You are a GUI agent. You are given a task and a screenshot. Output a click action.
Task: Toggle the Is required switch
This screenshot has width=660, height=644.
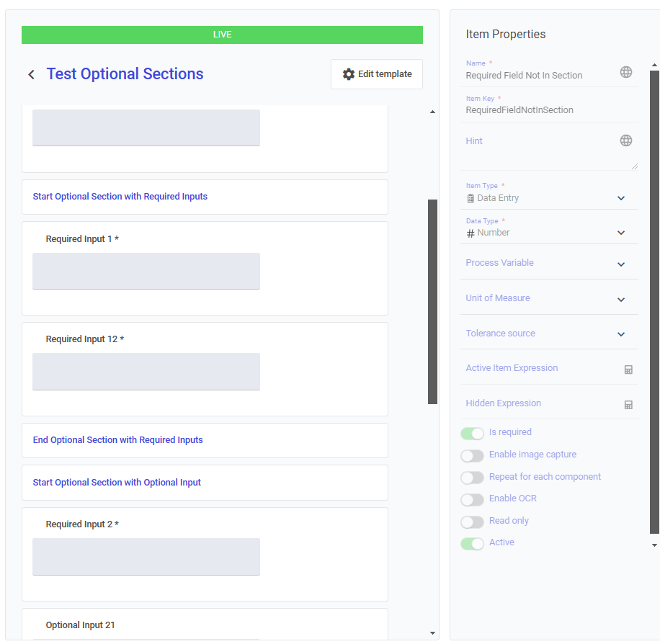click(472, 433)
